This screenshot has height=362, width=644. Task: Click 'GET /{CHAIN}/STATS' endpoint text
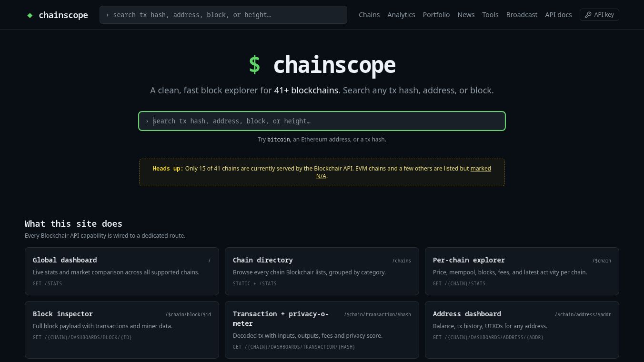coord(459,283)
